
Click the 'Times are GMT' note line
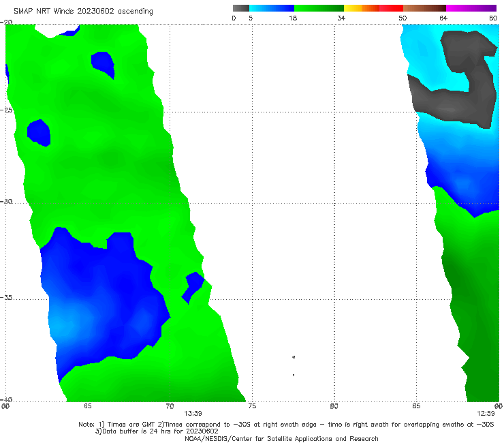[286, 425]
